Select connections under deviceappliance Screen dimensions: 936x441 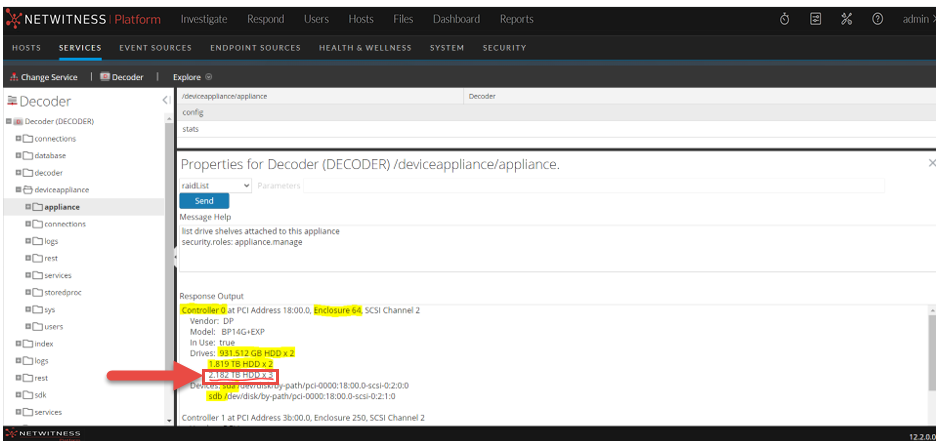(65, 224)
